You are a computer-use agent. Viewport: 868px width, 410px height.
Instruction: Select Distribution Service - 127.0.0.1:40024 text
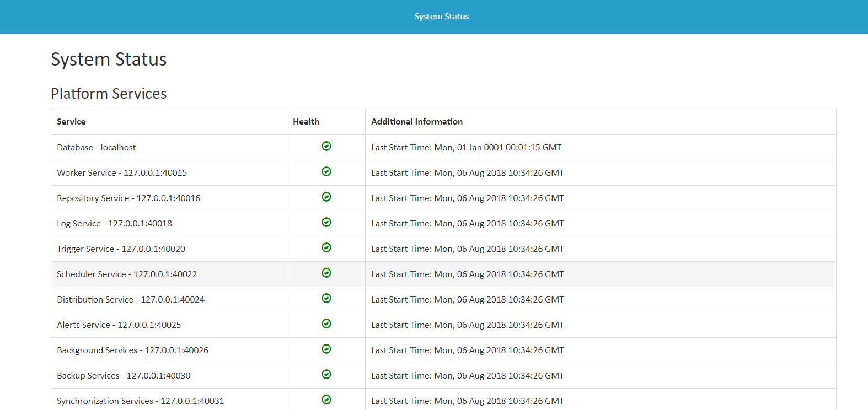pos(131,300)
